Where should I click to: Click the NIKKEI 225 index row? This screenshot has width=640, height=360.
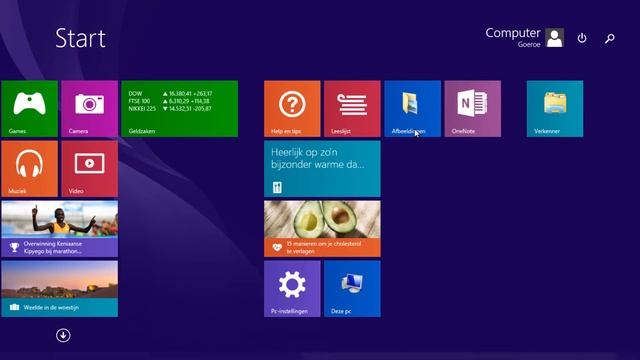click(x=170, y=109)
